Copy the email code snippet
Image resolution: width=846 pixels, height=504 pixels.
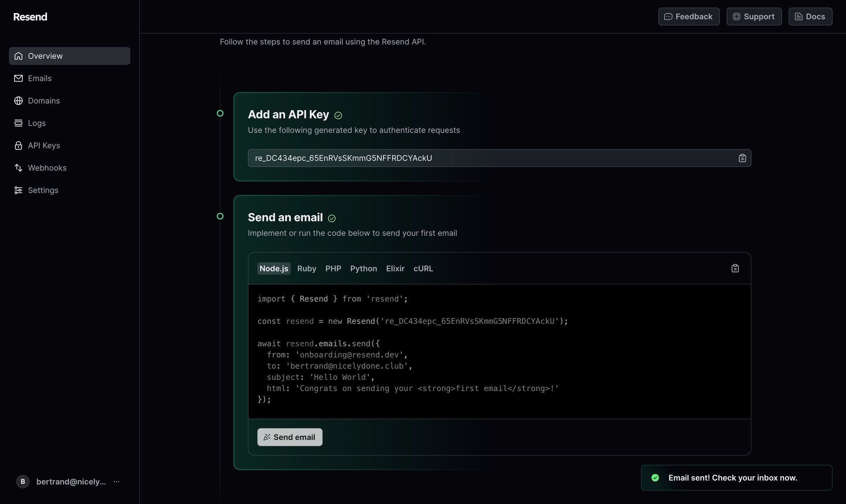click(x=735, y=268)
